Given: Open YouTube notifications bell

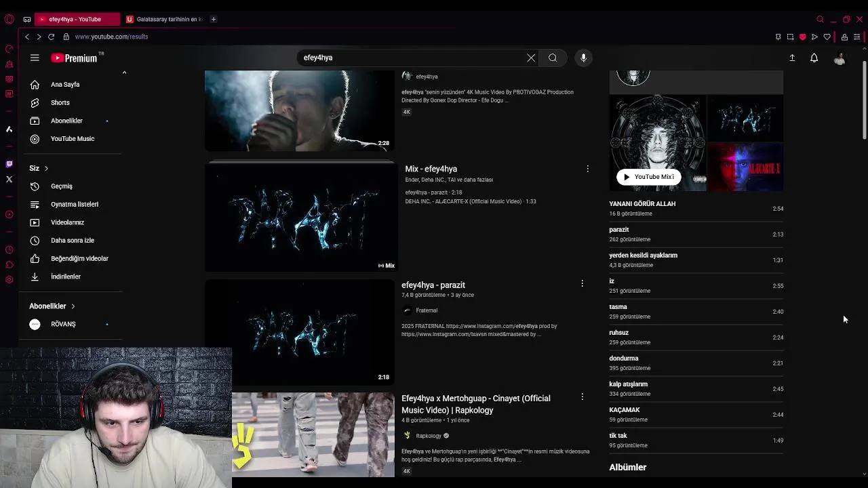Looking at the screenshot, I should tap(814, 58).
